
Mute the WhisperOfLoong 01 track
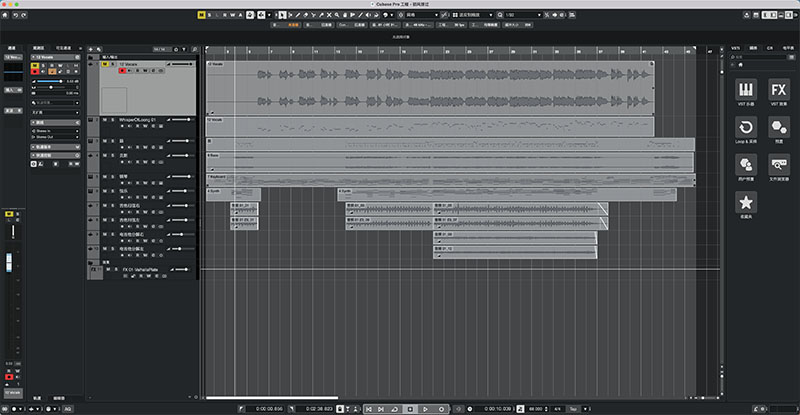click(105, 120)
